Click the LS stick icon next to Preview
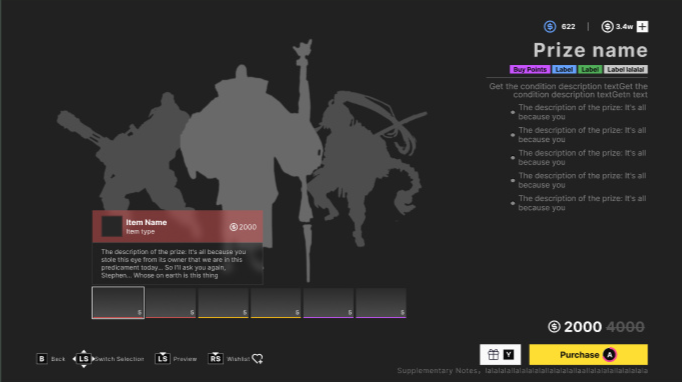Image resolution: width=682 pixels, height=382 pixels. coord(163,358)
